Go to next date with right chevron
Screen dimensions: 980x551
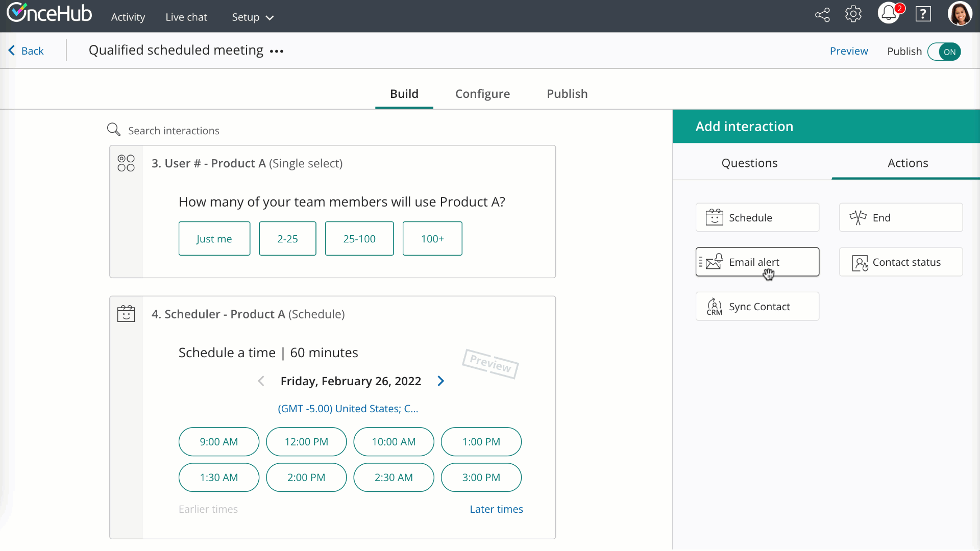(x=441, y=381)
